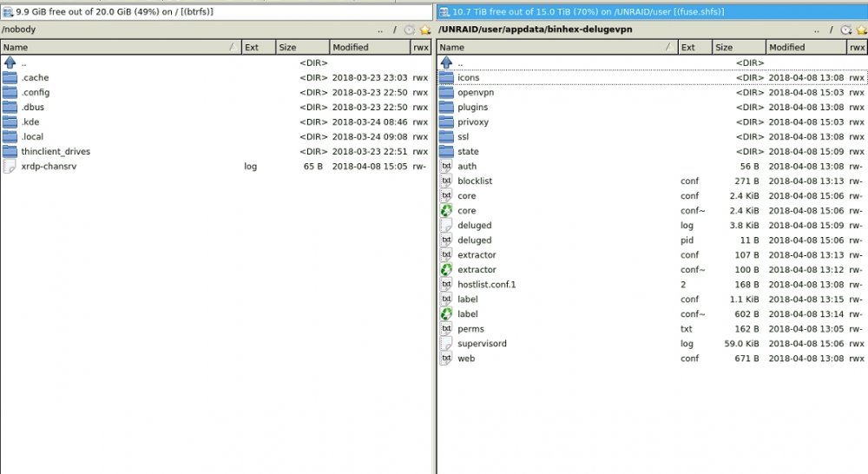Sort left panel by Size column

pyautogui.click(x=302, y=47)
